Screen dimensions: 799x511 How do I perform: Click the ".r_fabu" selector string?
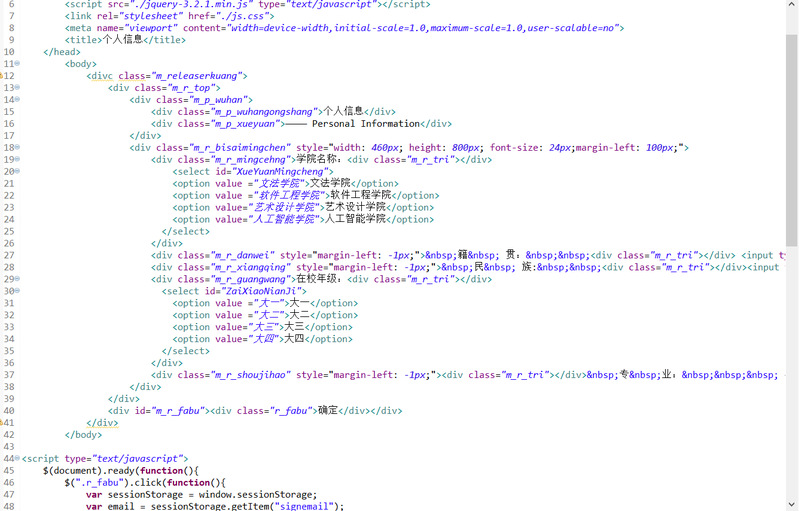coord(100,482)
